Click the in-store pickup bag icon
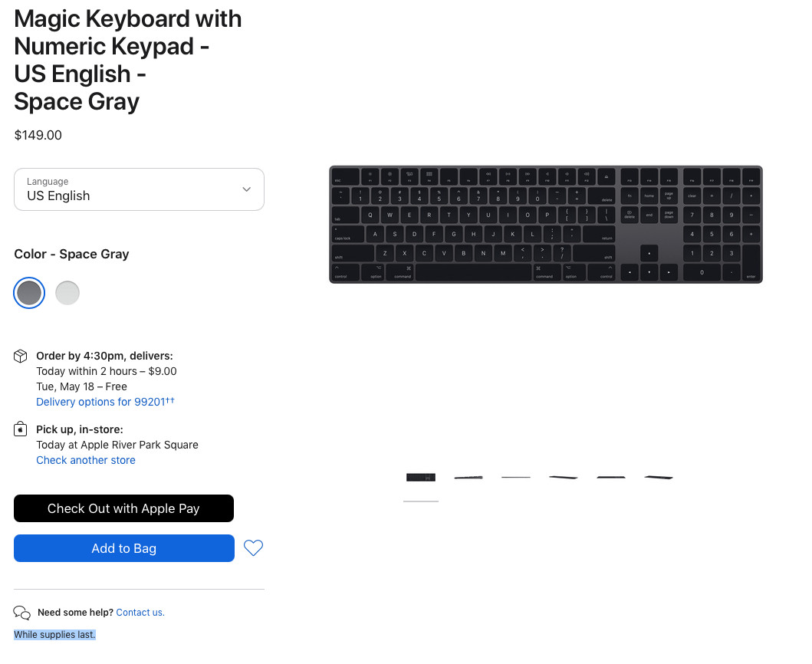The height and width of the screenshot is (664, 812). (21, 429)
